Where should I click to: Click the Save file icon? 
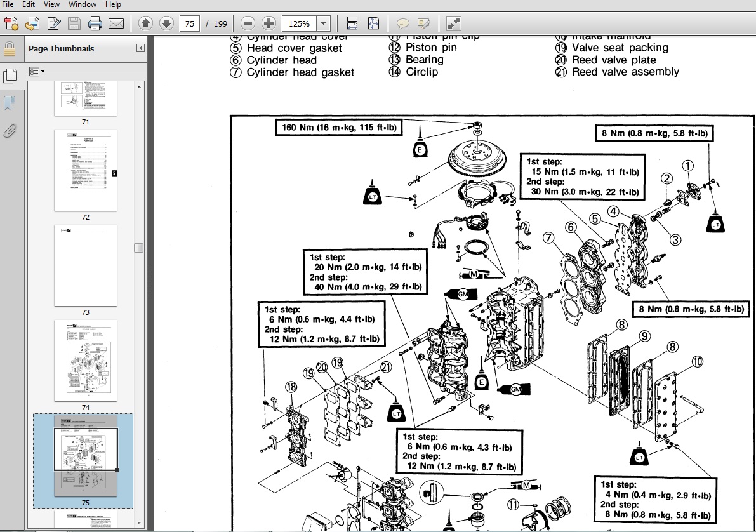[x=73, y=23]
